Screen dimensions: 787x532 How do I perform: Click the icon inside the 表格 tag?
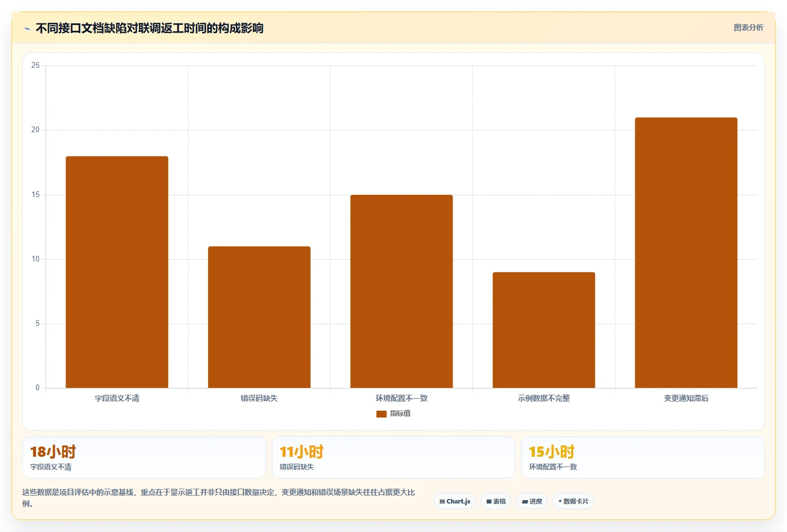click(x=489, y=502)
